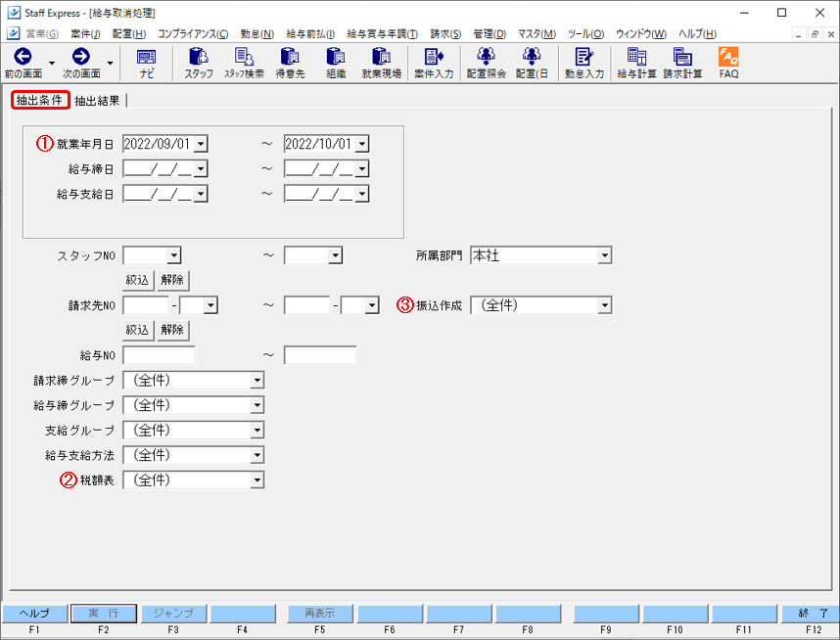Open the 請求先NO start sub-number dropdown
The image size is (840, 640).
[210, 305]
